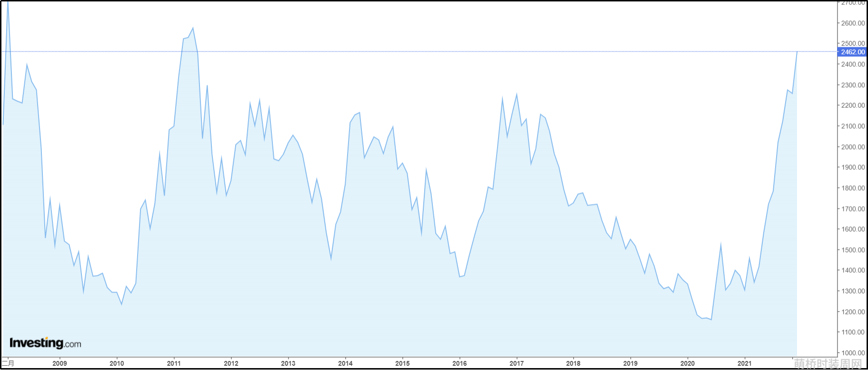Click the 1600.00 price axis label
The height and width of the screenshot is (370, 868).
[x=853, y=229]
